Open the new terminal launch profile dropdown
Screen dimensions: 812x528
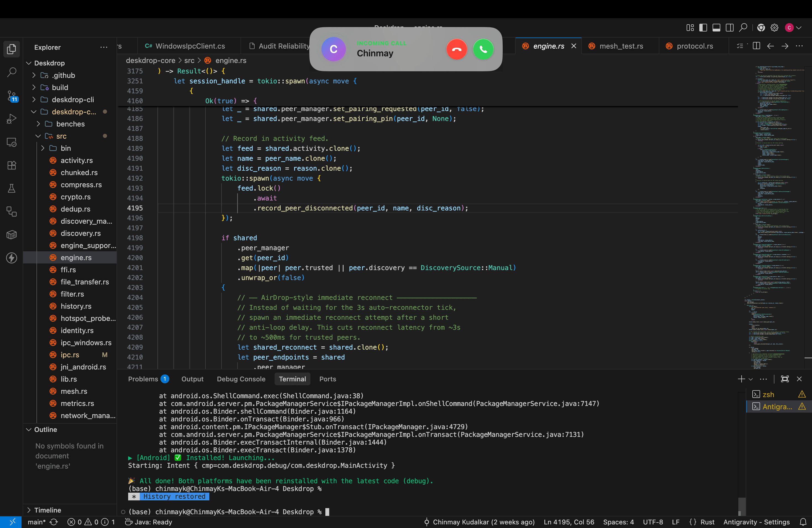tap(751, 379)
